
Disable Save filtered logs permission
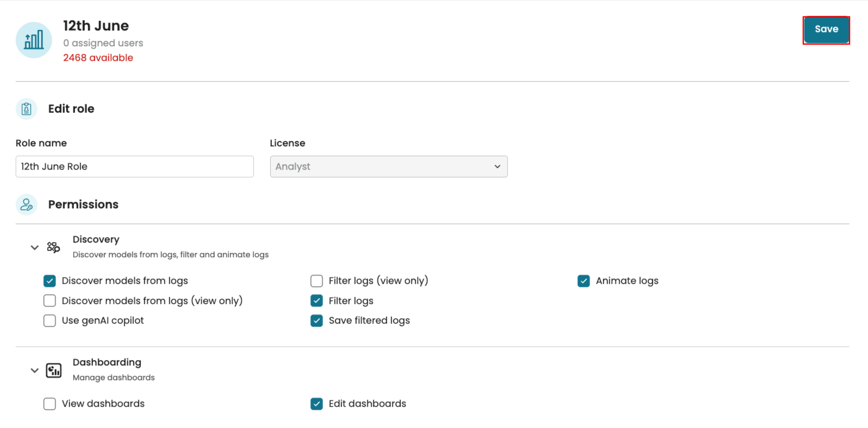(317, 321)
